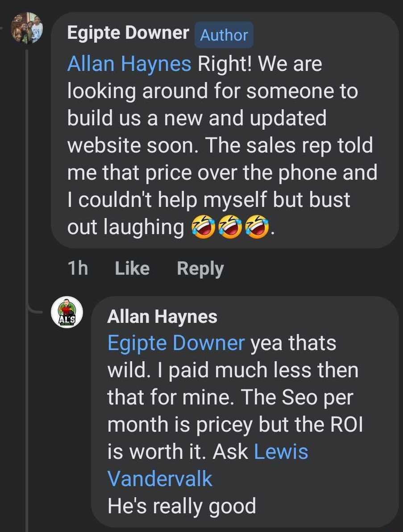Click the 1h comment timestamp

[x=77, y=268]
